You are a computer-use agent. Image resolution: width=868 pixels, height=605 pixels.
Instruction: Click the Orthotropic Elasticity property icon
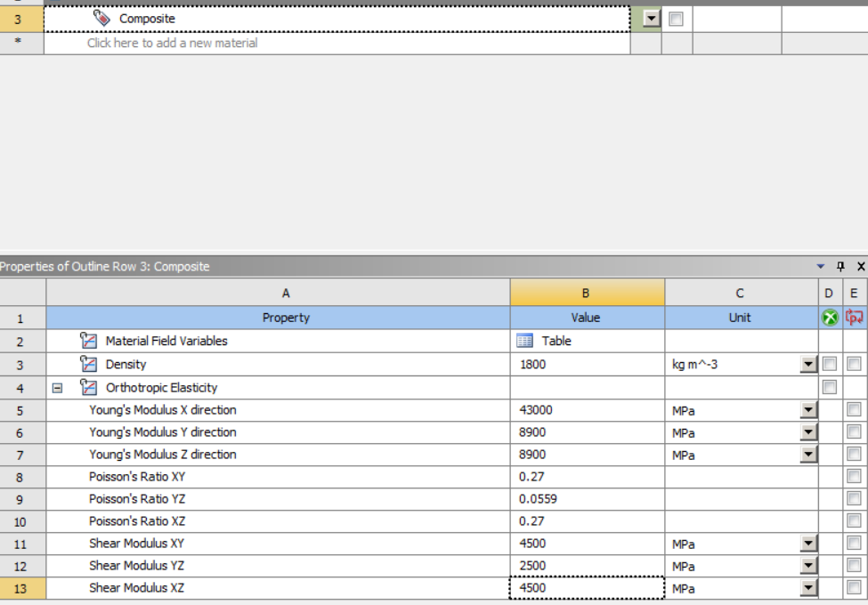[87, 387]
